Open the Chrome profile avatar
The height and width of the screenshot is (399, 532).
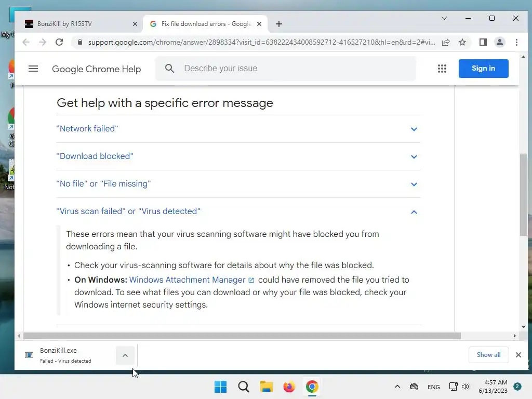tap(499, 42)
